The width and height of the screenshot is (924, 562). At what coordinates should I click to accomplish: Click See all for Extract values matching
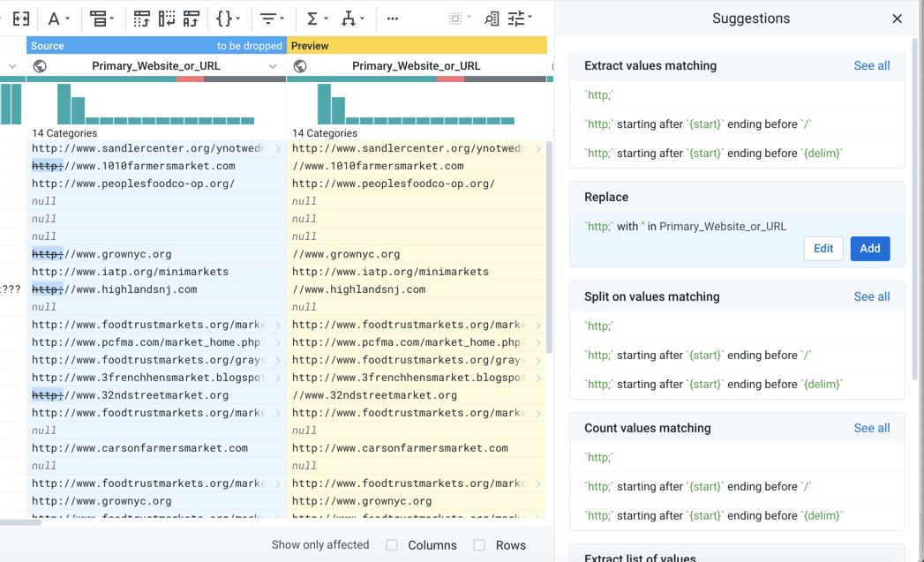pyautogui.click(x=871, y=66)
